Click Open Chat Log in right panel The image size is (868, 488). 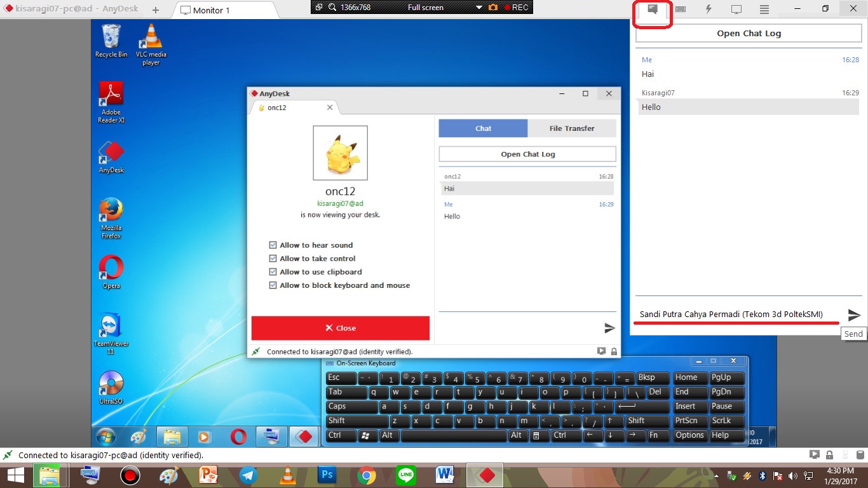749,34
